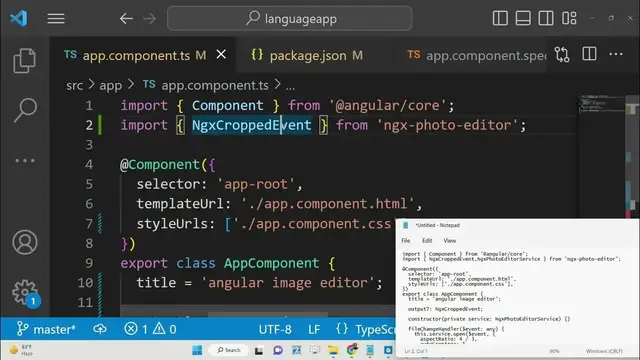Click the Open Changes compare icon

click(562, 55)
